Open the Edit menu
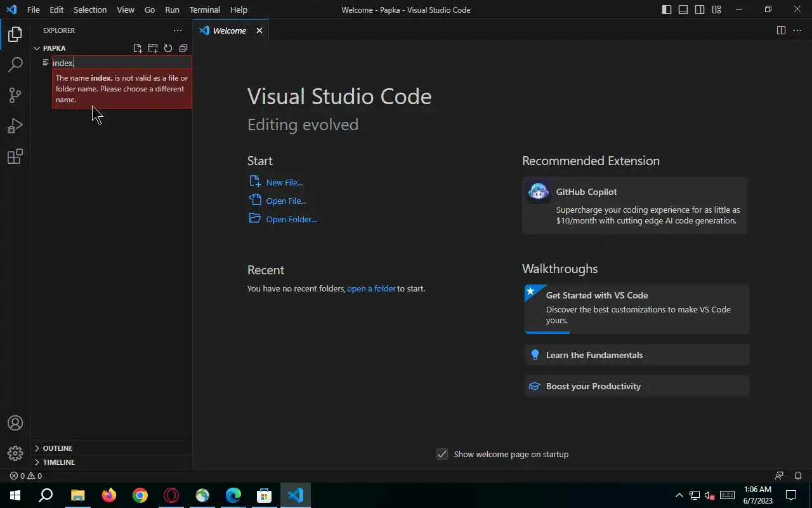The image size is (812, 508). tap(56, 10)
